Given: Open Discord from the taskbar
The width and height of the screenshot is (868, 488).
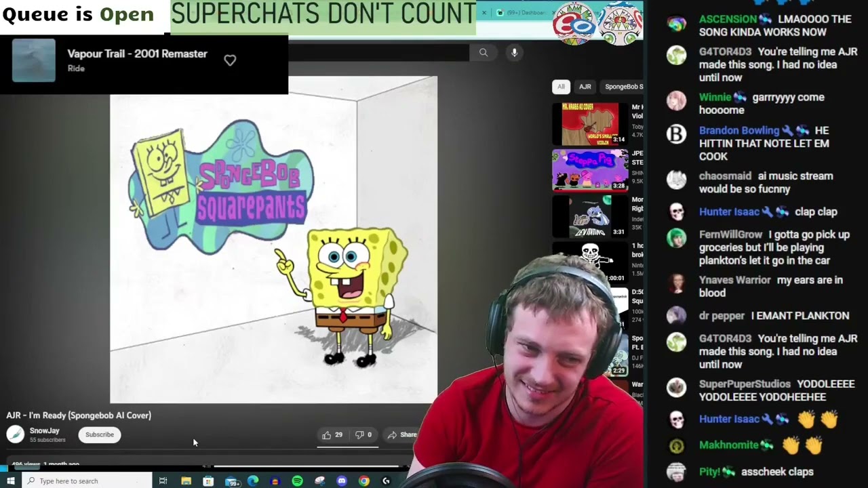Looking at the screenshot, I should tap(342, 481).
